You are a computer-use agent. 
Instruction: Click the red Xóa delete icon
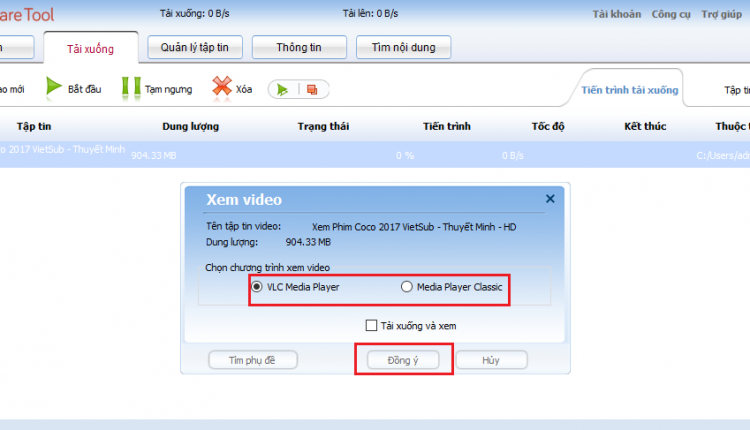[x=222, y=88]
